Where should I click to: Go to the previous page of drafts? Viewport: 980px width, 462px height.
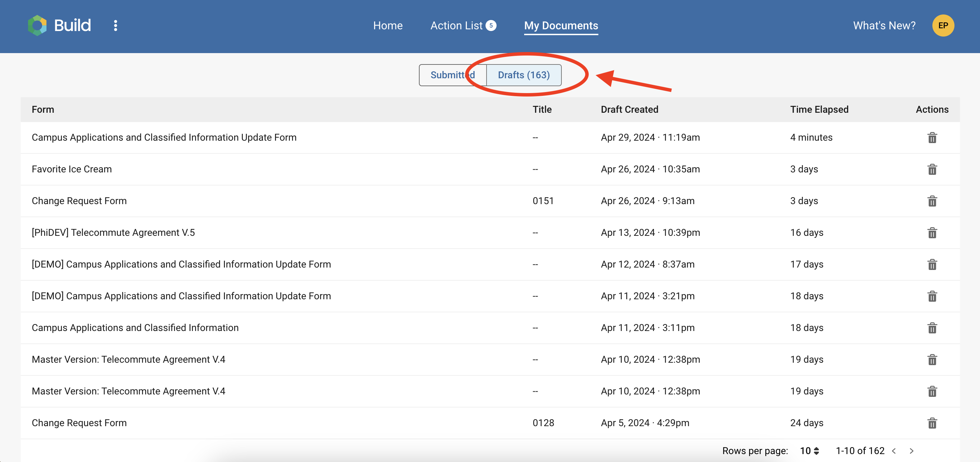pos(894,451)
